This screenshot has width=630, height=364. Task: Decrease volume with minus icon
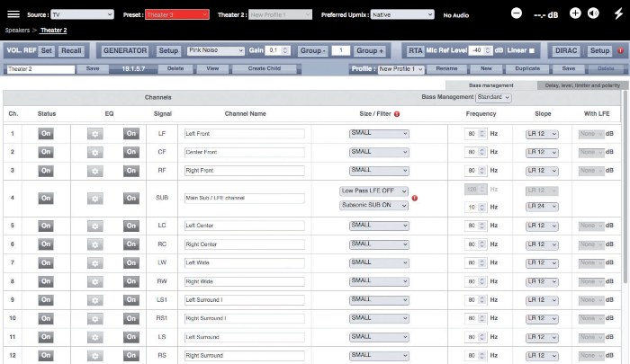point(517,14)
